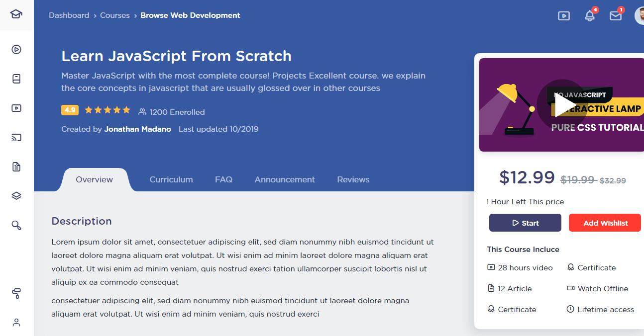
Task: Select the stacked layers icon in sidebar
Action: 16,196
